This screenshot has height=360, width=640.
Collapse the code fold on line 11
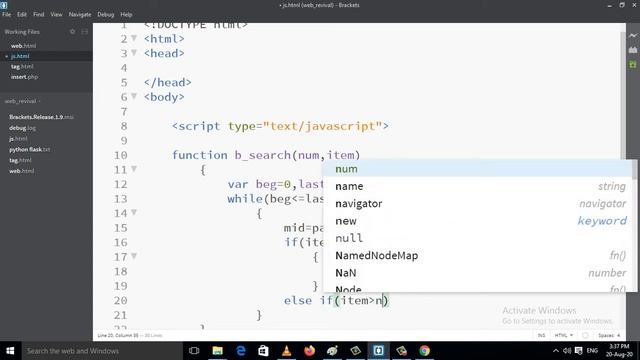pyautogui.click(x=134, y=169)
